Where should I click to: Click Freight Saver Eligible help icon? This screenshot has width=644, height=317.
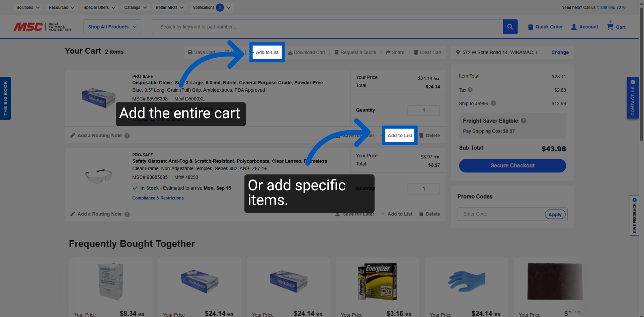tap(523, 121)
